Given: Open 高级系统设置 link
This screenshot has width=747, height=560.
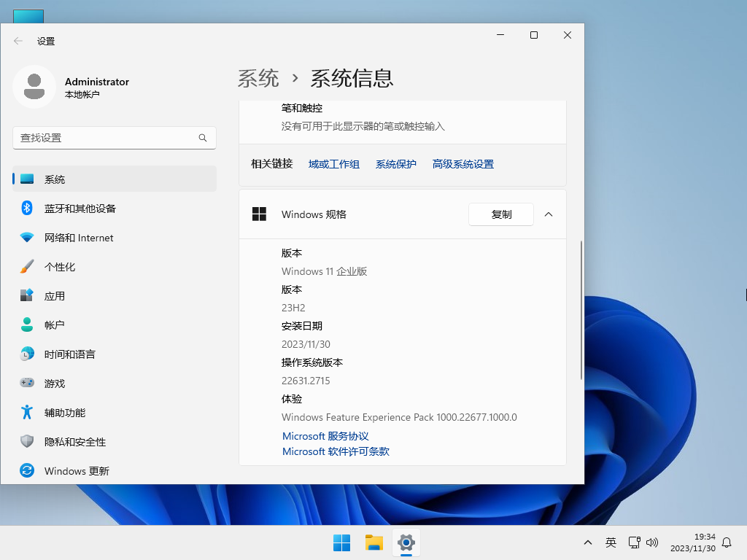Looking at the screenshot, I should 465,164.
